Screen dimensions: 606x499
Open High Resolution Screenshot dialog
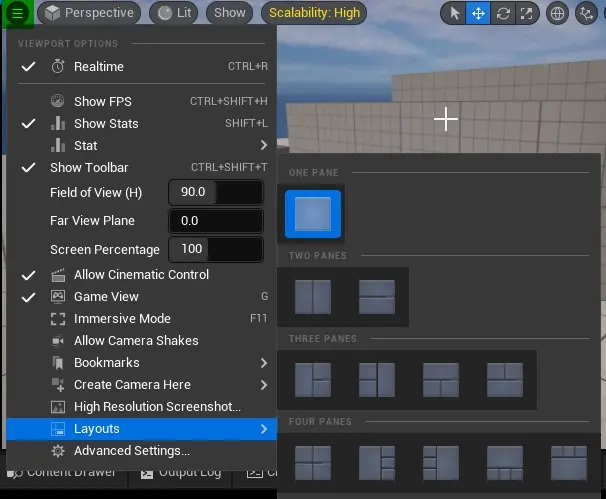(141, 407)
